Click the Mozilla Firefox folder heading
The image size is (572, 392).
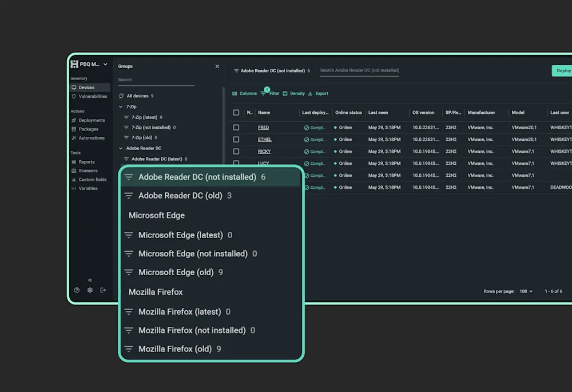pyautogui.click(x=156, y=292)
